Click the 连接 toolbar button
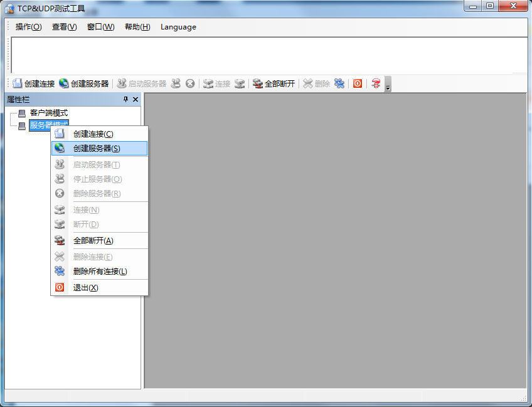 pos(217,83)
